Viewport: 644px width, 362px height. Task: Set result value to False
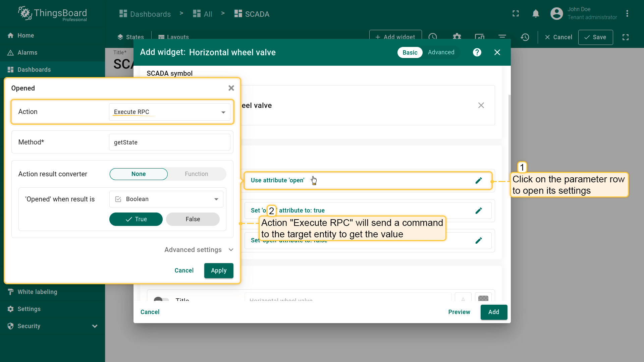pos(193,219)
